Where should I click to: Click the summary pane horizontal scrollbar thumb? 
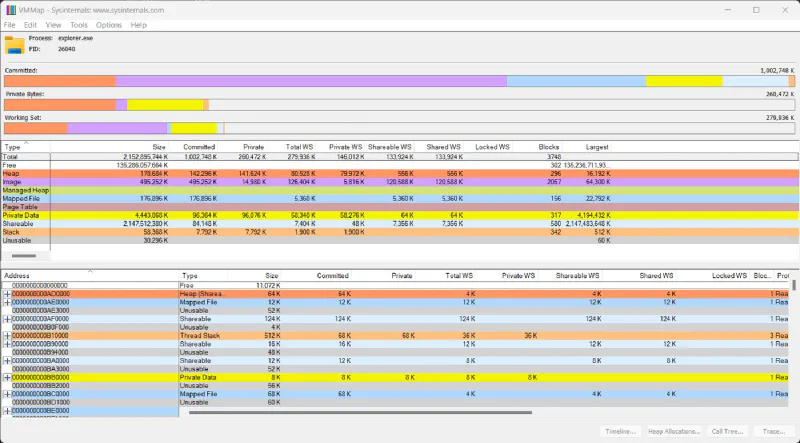point(24,256)
